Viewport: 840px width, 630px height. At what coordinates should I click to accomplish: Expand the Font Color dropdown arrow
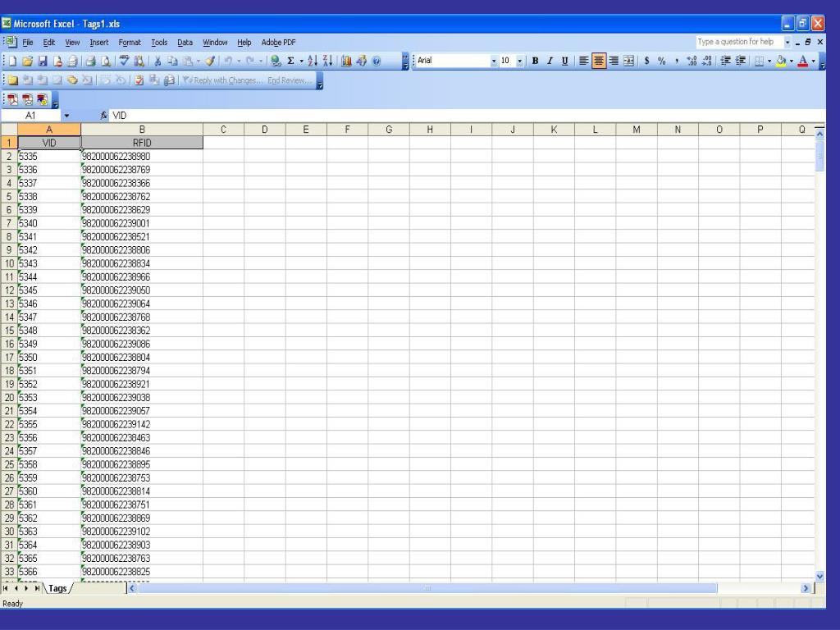click(x=813, y=61)
